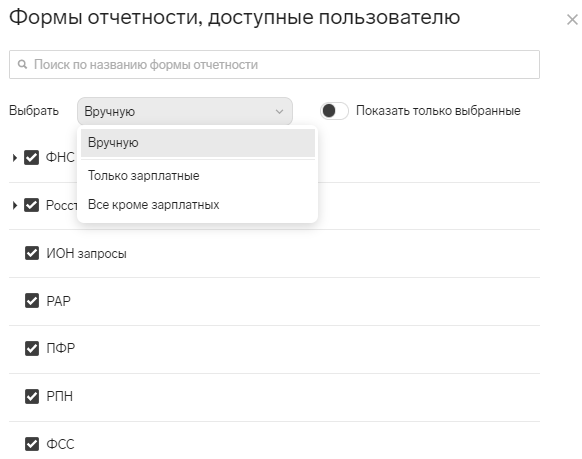Uncheck the ФСС checkbox

[32, 444]
